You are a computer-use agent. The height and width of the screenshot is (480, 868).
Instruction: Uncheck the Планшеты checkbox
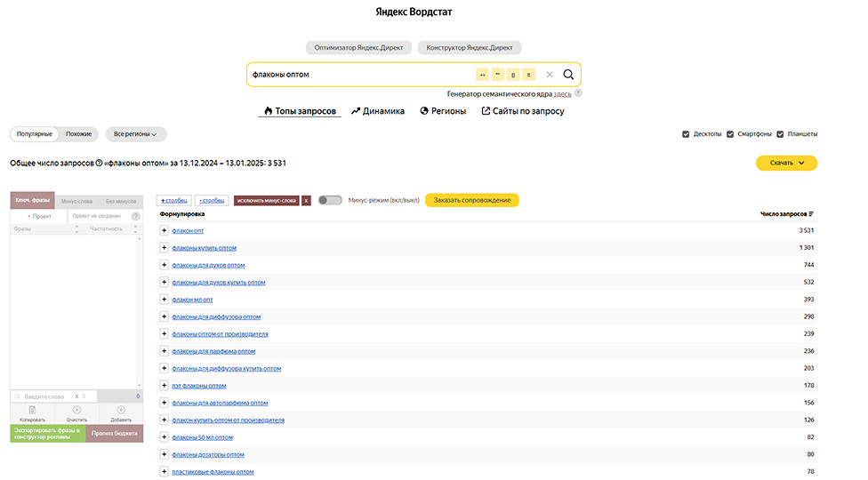780,134
